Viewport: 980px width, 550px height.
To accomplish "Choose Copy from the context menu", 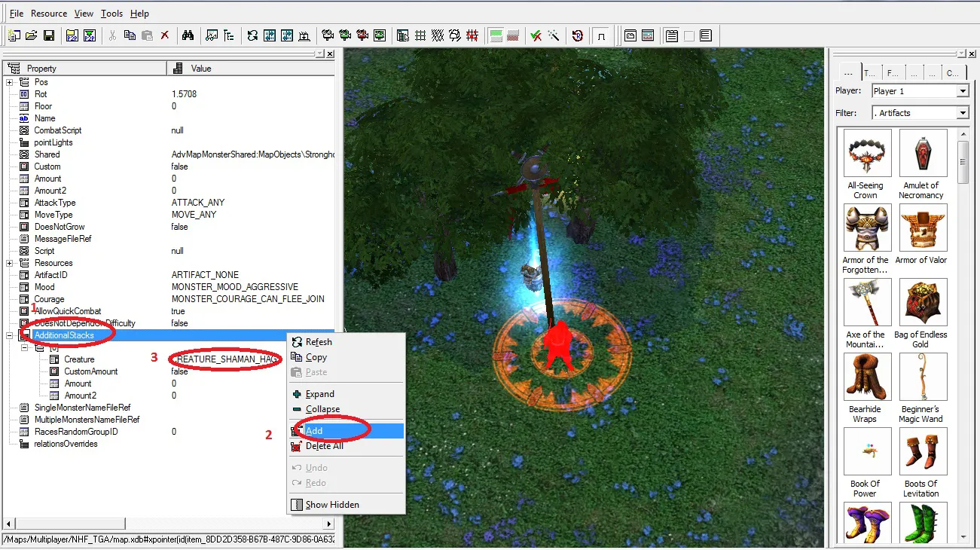I will 347,357.
